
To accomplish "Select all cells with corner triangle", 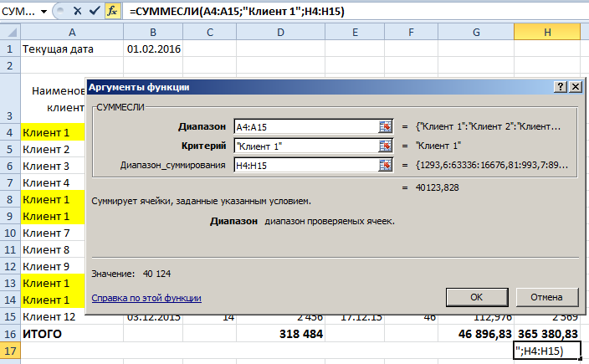I will pos(10,32).
